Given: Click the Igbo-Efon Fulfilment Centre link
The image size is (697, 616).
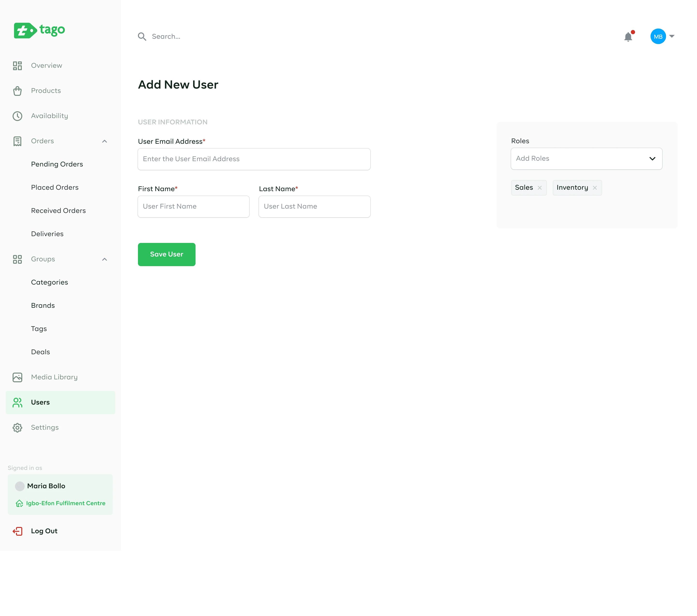Looking at the screenshot, I should point(66,503).
